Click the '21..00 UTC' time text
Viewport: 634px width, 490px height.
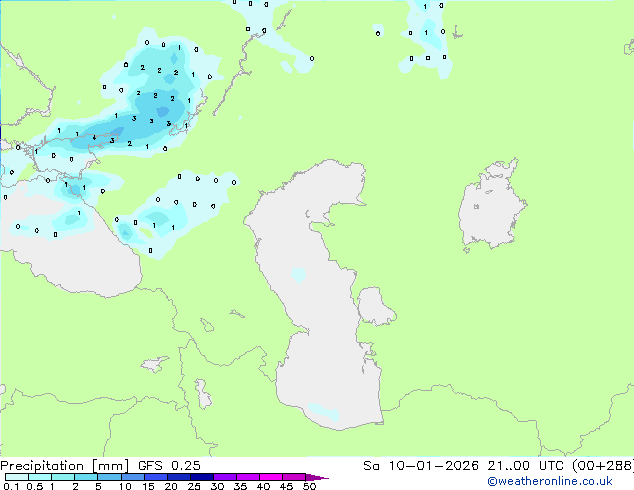click(x=525, y=466)
